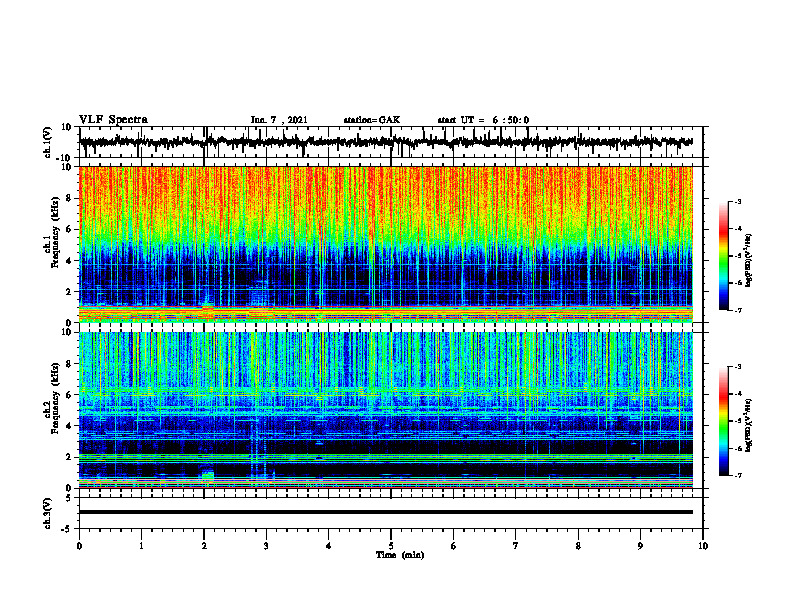This screenshot has width=792, height=612.
Task: Click time axis tick label "9"
Action: tap(640, 546)
